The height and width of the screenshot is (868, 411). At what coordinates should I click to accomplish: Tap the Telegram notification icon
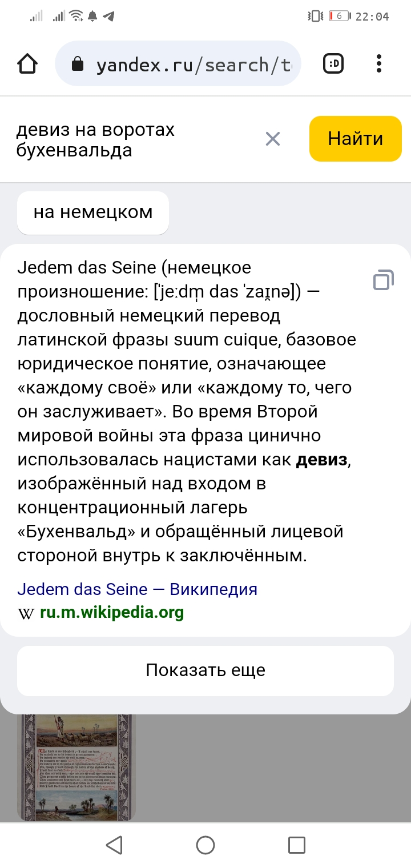[108, 16]
